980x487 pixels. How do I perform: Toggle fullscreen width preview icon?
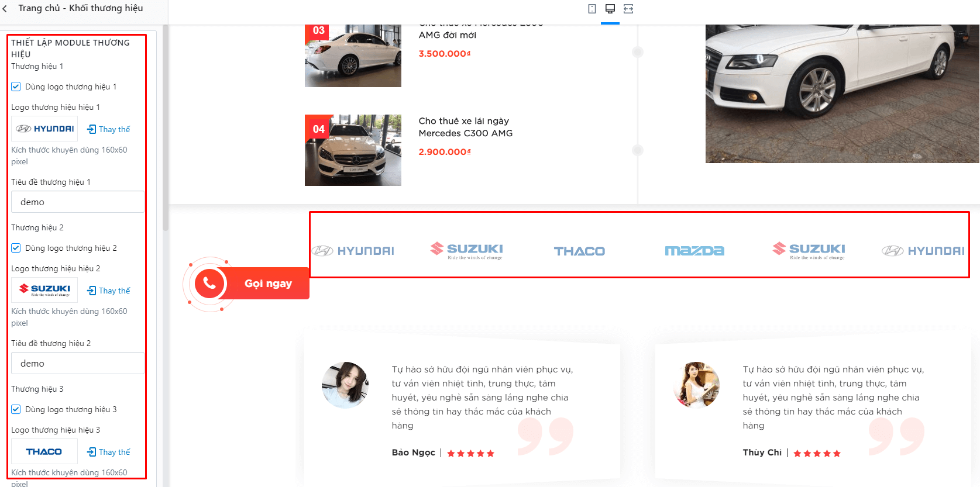click(x=628, y=9)
